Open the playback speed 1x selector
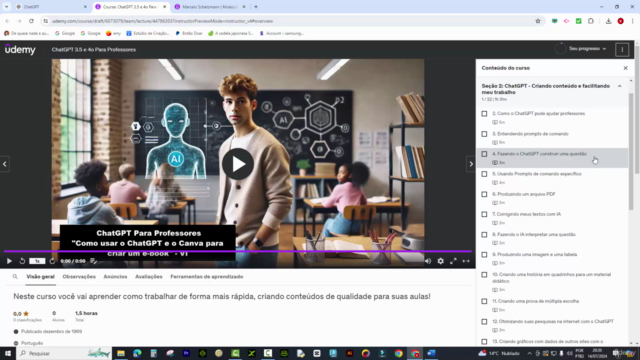 [37, 261]
